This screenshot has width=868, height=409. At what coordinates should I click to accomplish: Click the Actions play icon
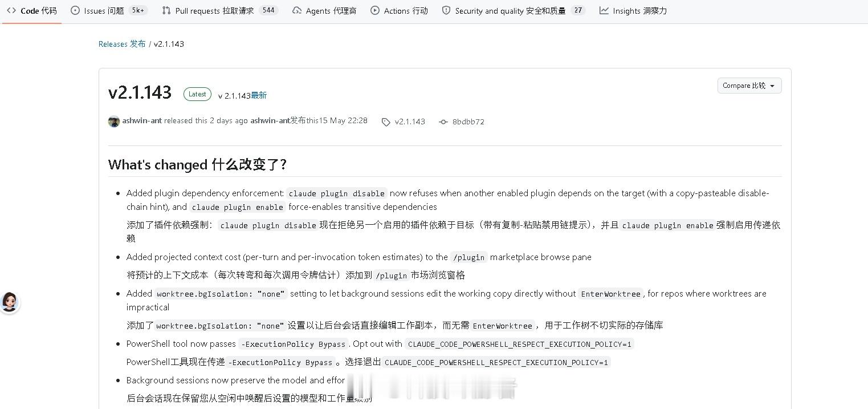[x=375, y=10]
